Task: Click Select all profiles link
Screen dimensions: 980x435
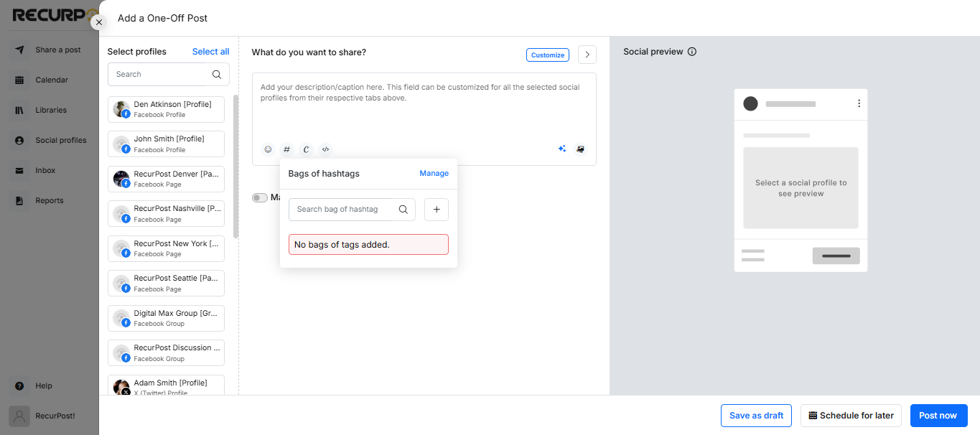Action: click(211, 52)
